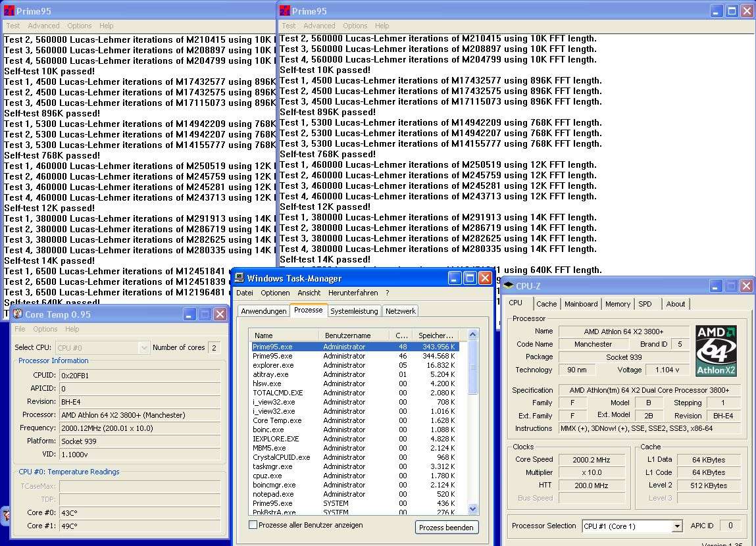The height and width of the screenshot is (546, 756).
Task: Click the Frequency field in Core Temp
Action: coord(140,428)
